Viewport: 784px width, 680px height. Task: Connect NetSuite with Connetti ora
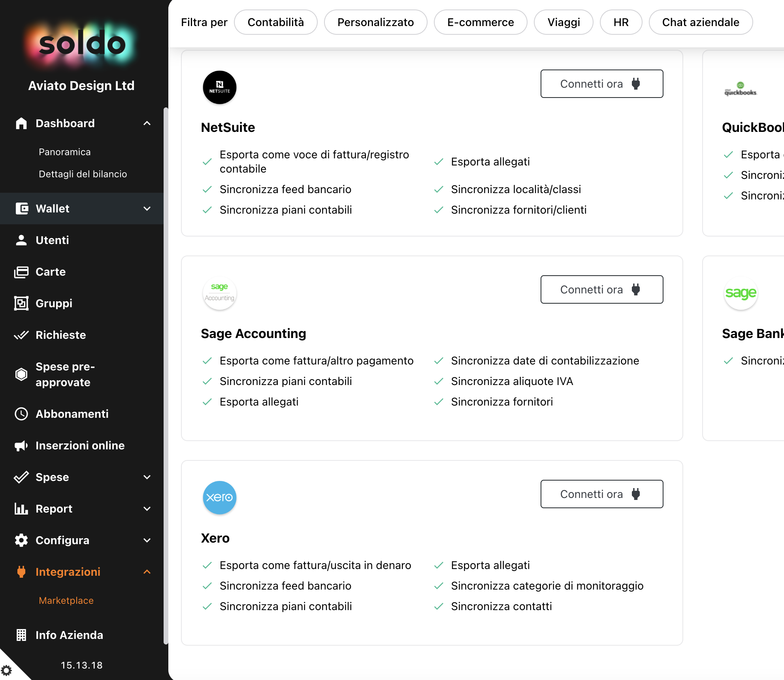click(602, 84)
